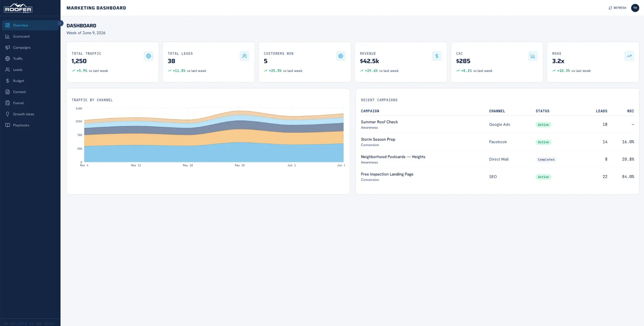
Task: Click the 1,250 total traffic value
Action: (79, 61)
